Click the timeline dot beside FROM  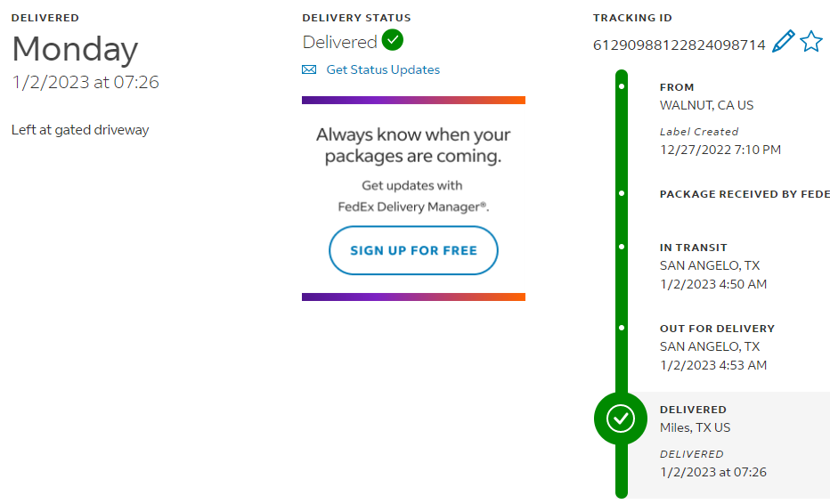(622, 86)
